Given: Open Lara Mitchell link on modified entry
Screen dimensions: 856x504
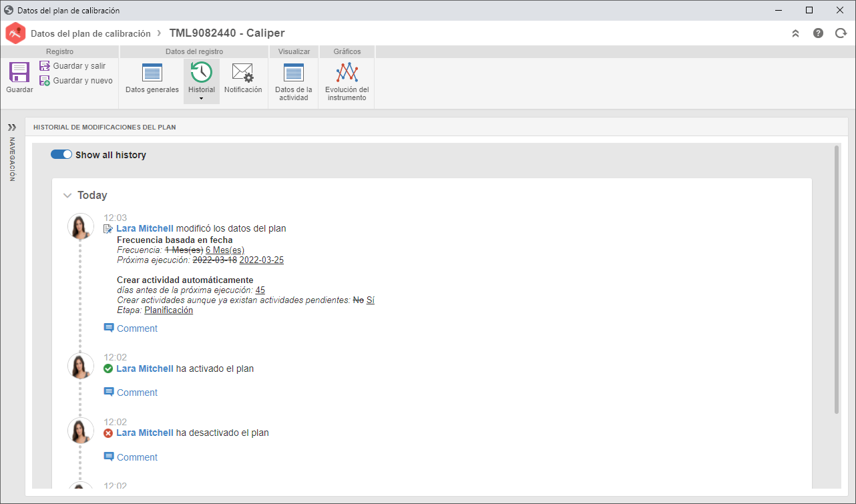Looking at the screenshot, I should [145, 228].
